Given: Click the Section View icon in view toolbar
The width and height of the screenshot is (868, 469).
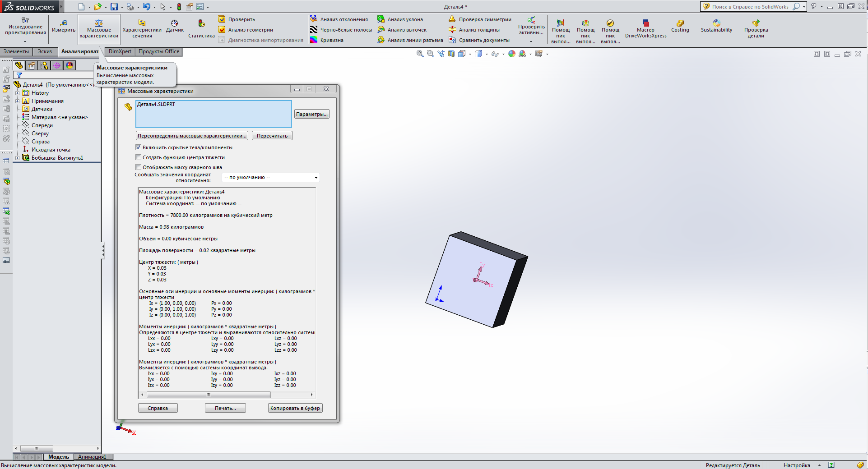Looking at the screenshot, I should tap(451, 54).
